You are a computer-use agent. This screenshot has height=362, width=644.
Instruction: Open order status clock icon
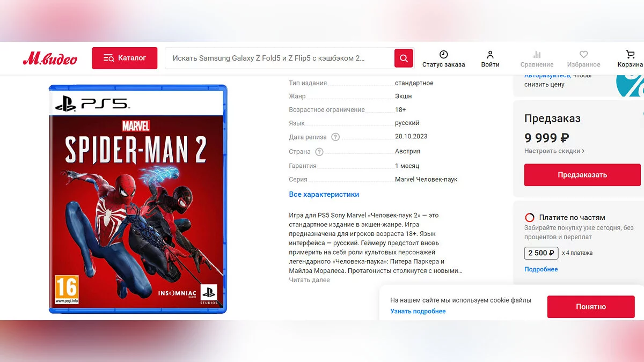pyautogui.click(x=443, y=54)
